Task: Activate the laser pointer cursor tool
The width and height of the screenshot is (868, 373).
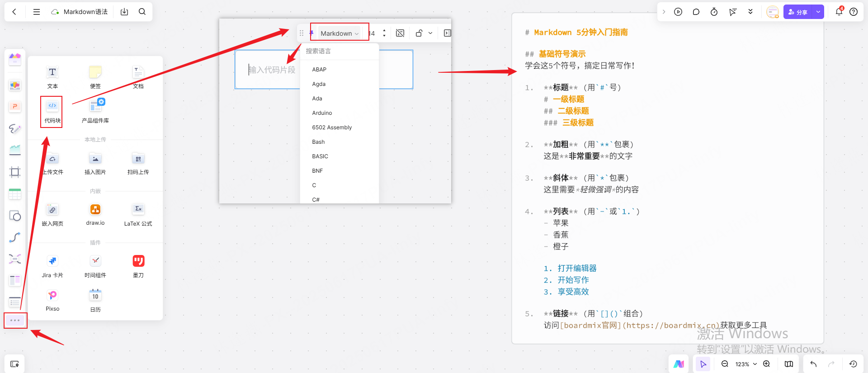Action: click(733, 12)
